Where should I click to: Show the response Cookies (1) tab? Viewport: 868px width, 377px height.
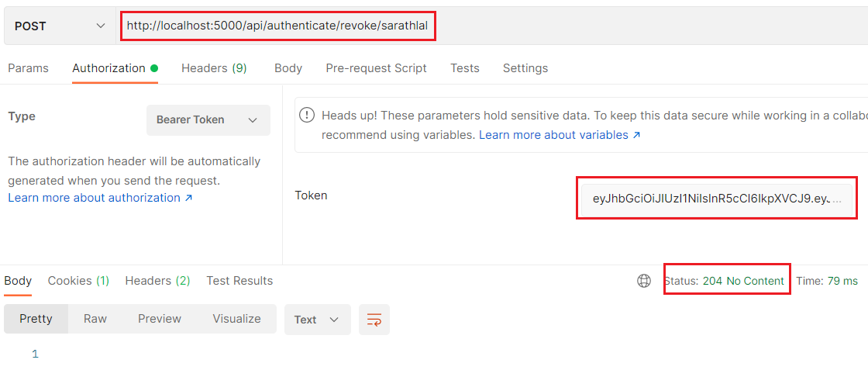click(78, 281)
